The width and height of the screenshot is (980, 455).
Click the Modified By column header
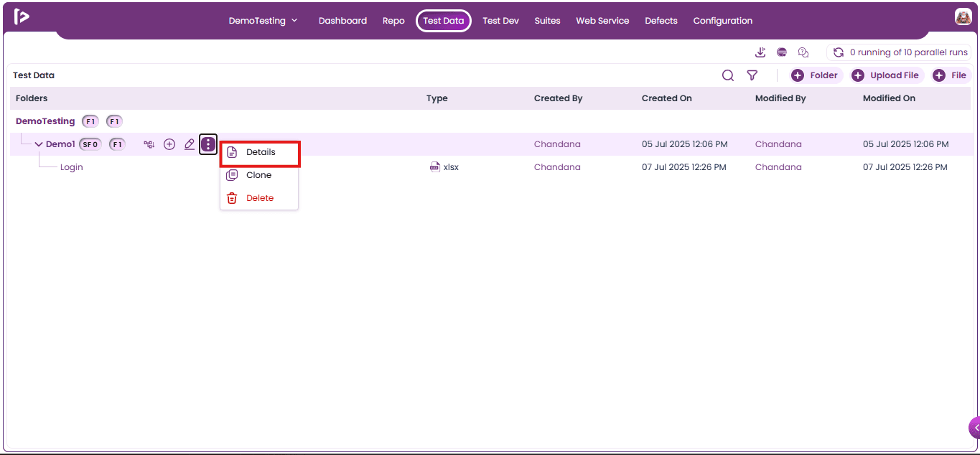pos(780,98)
